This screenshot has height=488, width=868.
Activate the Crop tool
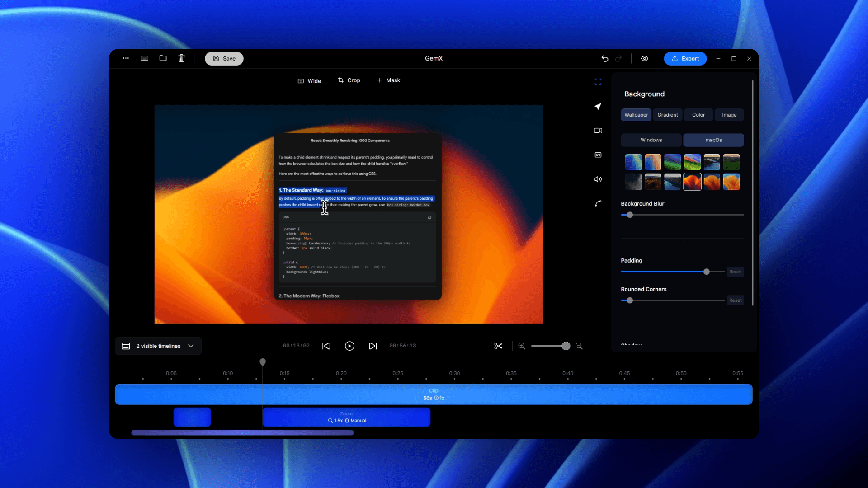tap(349, 80)
